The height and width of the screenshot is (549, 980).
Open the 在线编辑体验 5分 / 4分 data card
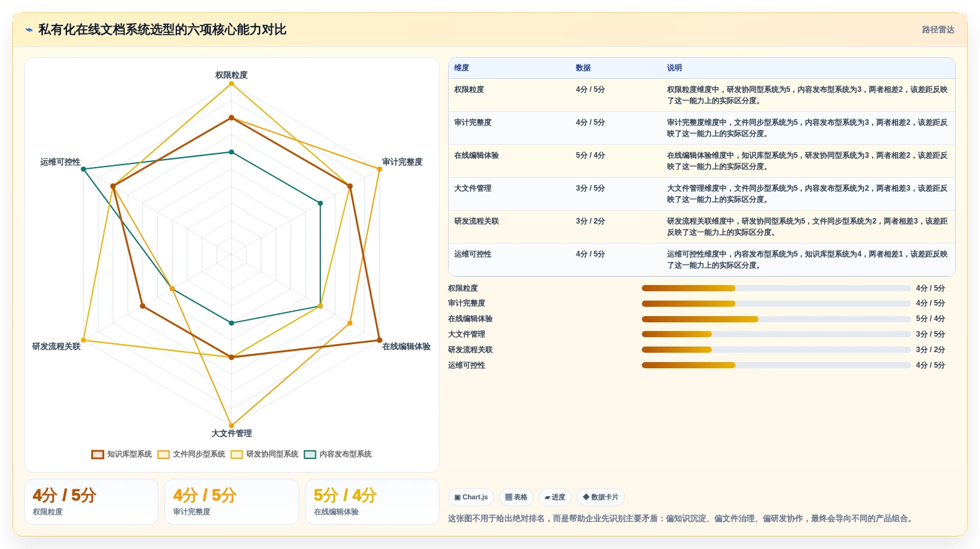click(372, 502)
